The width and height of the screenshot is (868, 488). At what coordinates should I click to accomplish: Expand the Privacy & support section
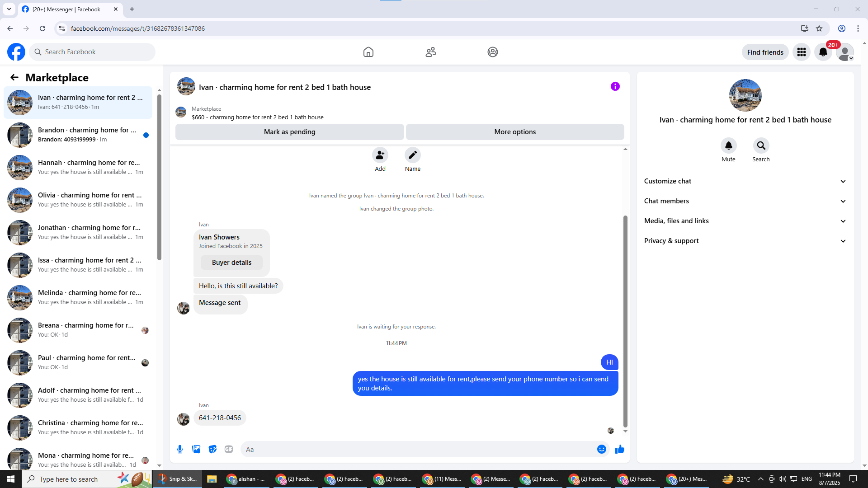(745, 241)
